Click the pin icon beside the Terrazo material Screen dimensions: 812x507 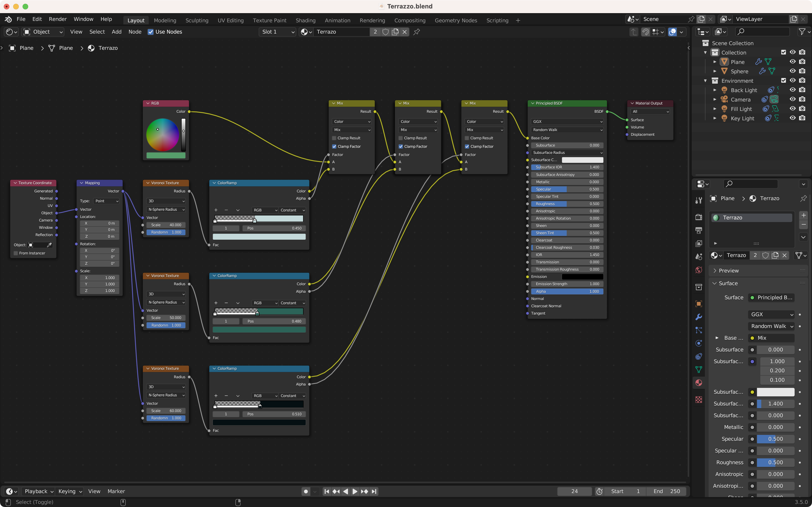point(417,32)
